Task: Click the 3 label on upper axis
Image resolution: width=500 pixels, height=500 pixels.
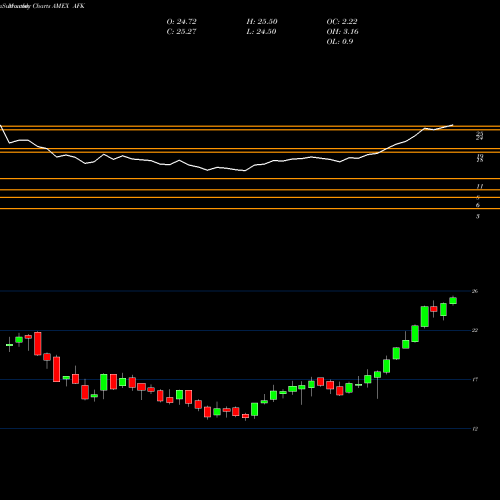Action: pos(478,216)
